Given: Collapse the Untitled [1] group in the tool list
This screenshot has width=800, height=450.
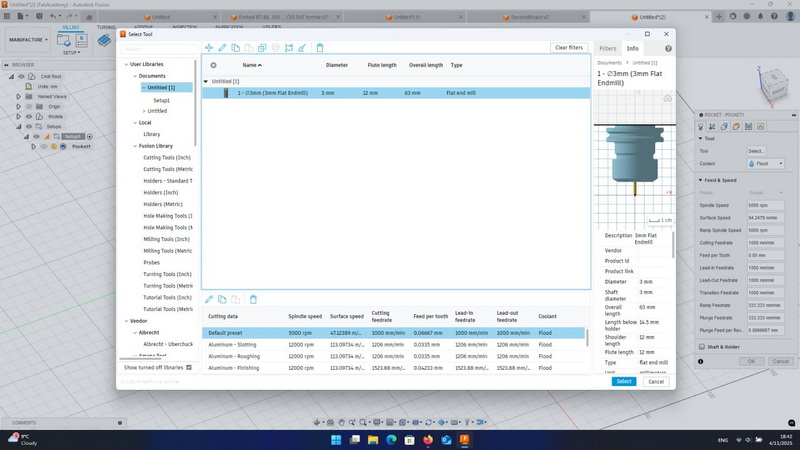Looking at the screenshot, I should pyautogui.click(x=206, y=81).
